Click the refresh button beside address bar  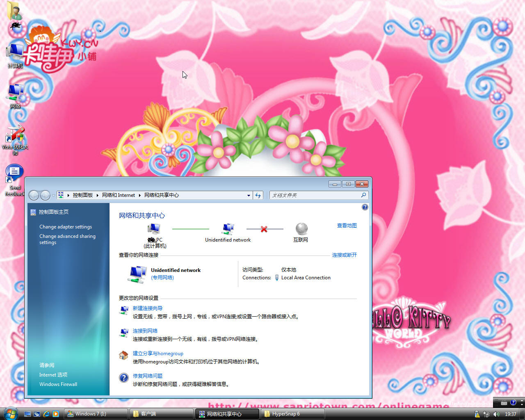258,195
